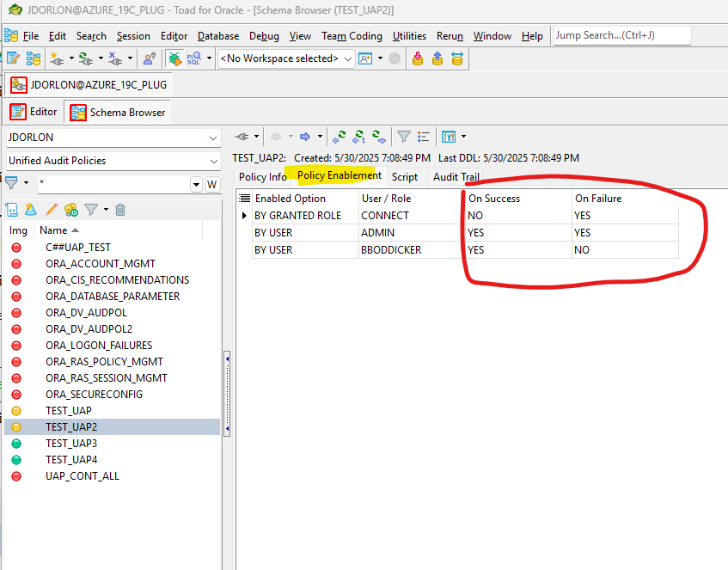The width and height of the screenshot is (728, 570).
Task: Click the refresh-with-right-arrow icon
Action: point(379,137)
